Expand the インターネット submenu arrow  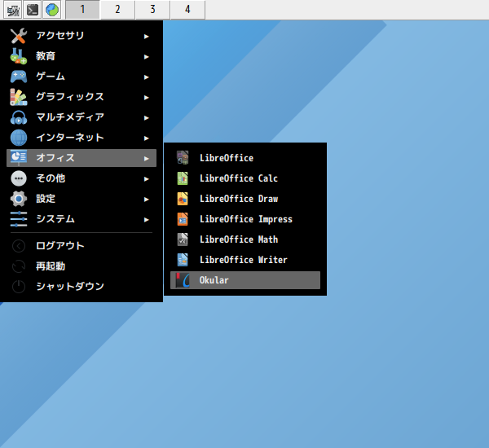146,138
